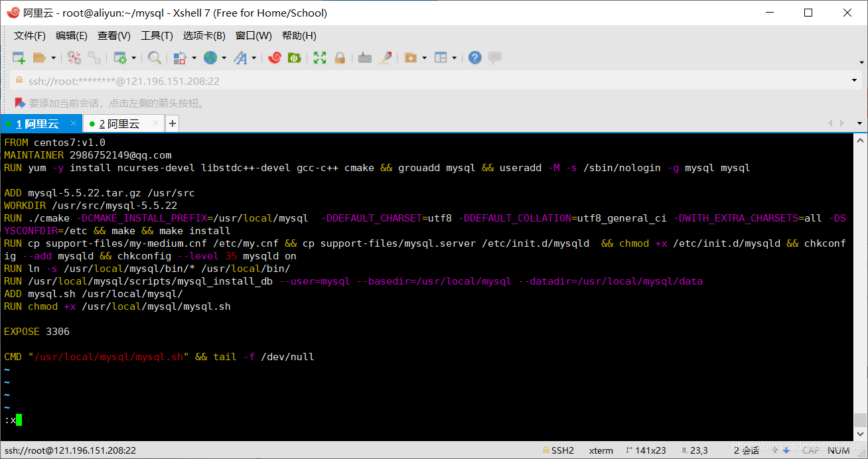Screen dimensions: 868x459
Task: Click the grey chat bubble icon
Action: 494,58
